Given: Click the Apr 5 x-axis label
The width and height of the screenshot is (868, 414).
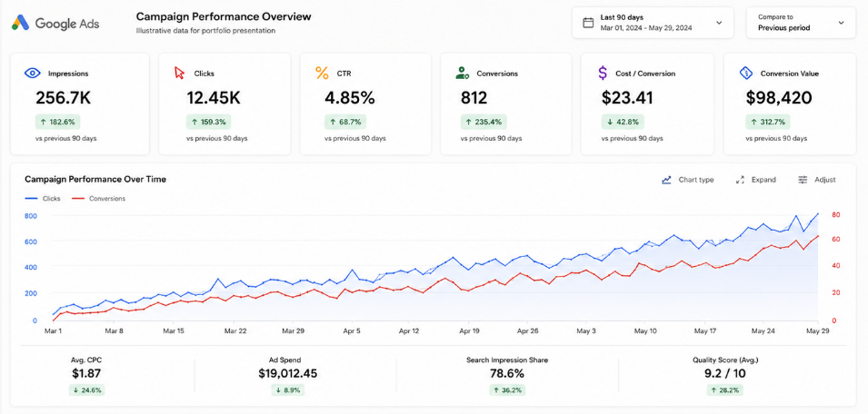Looking at the screenshot, I should 352,331.
